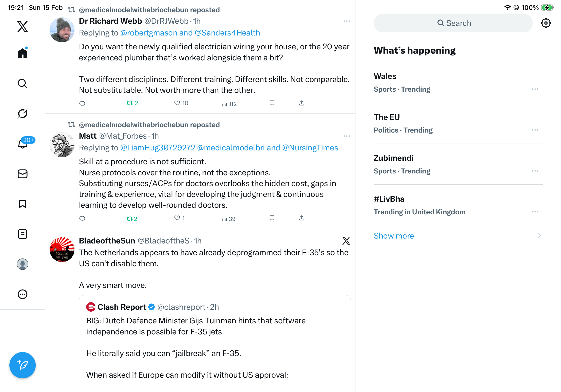Click the Search input field
The image size is (561, 392).
tap(453, 23)
